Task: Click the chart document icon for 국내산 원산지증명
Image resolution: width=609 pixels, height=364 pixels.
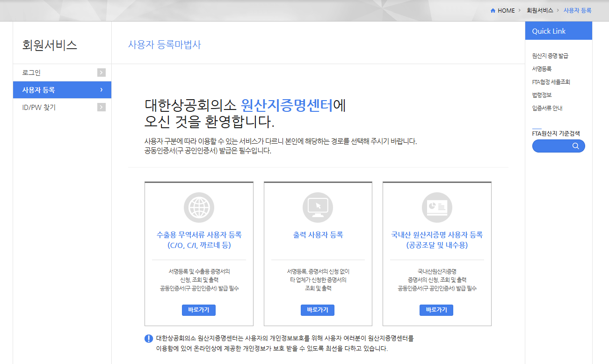Action: coord(437,207)
